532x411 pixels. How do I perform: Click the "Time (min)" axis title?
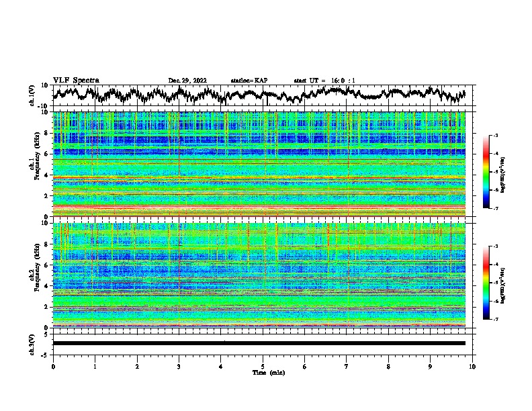pos(269,373)
